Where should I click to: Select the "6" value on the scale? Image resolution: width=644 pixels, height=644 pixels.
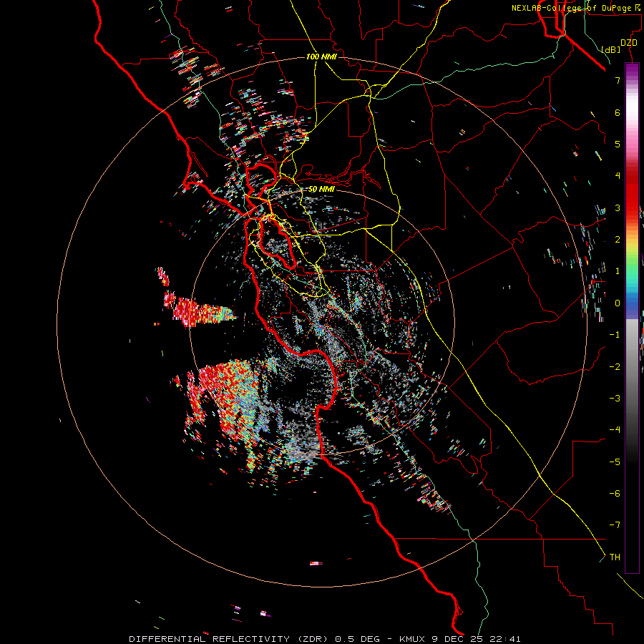[618, 112]
